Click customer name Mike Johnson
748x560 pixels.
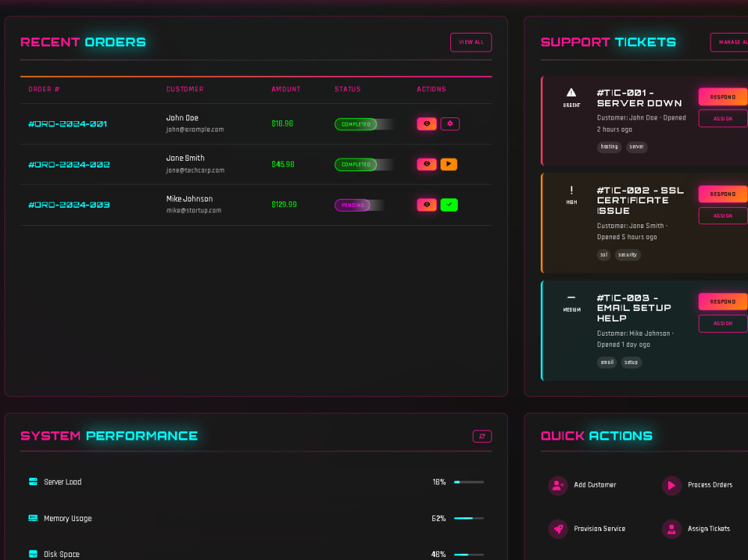(189, 199)
